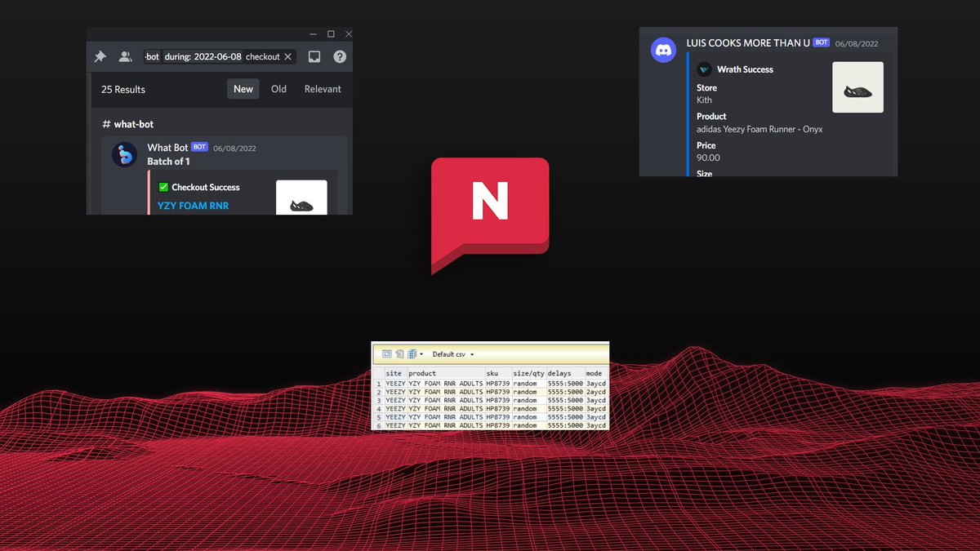This screenshot has height=551, width=980.
Task: Clear the Discord search with the X
Action: 288,57
